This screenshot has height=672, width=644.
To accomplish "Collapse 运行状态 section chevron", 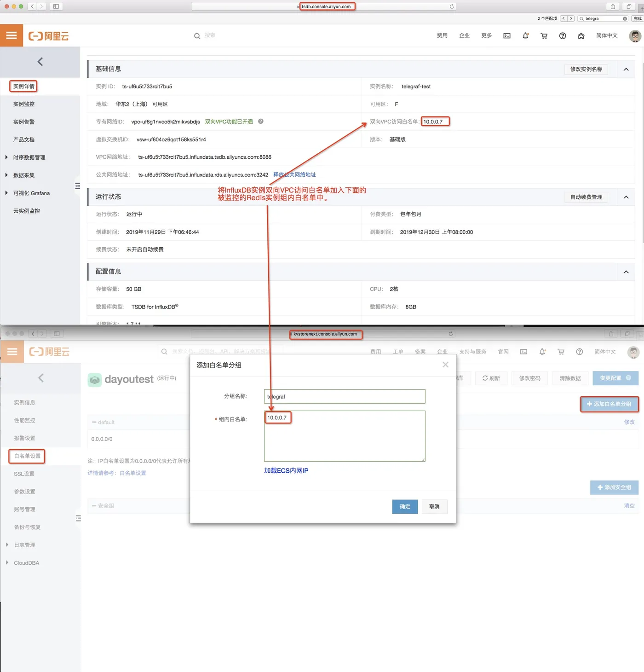I will (x=626, y=197).
